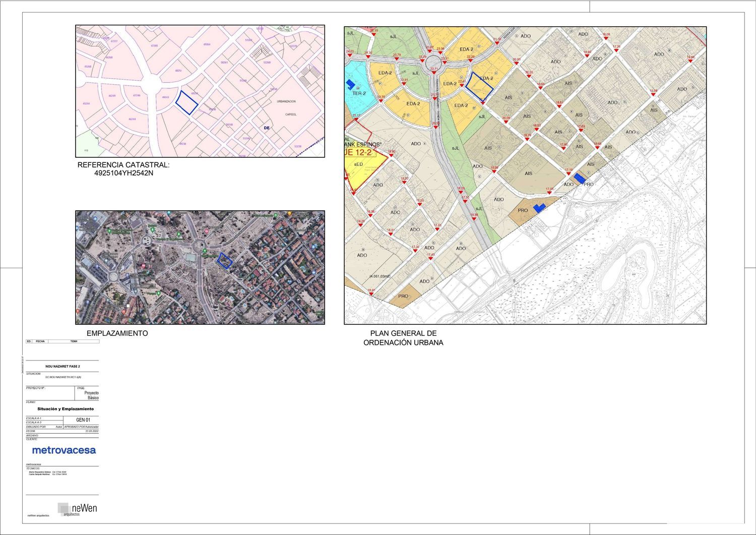Click the 31.03.2022 date field
The height and width of the screenshot is (535, 756).
(92, 432)
